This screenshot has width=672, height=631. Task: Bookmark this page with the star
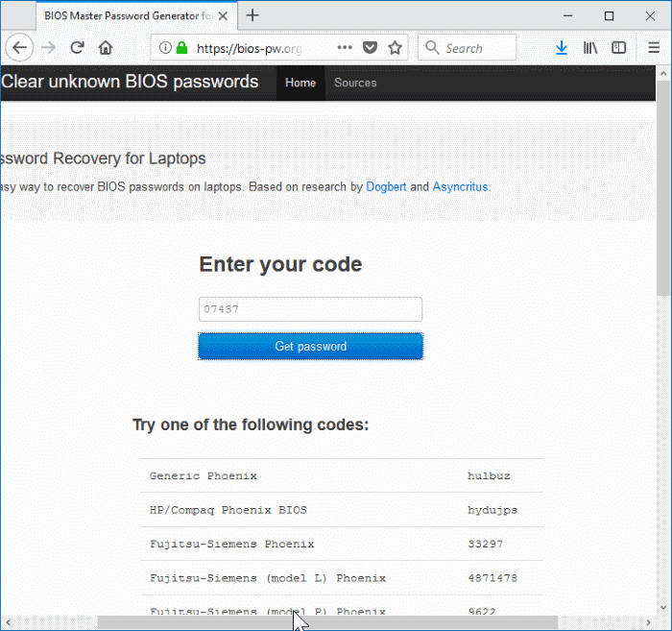[x=395, y=48]
